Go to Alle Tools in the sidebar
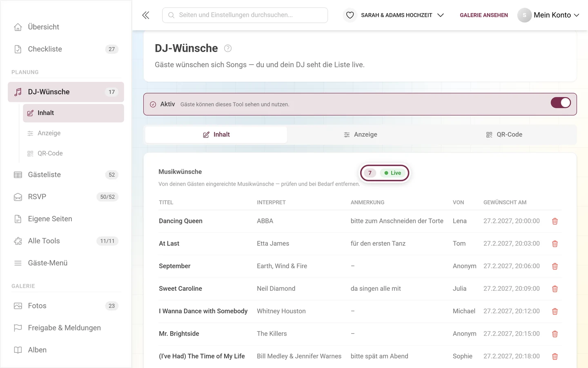 tap(66, 241)
